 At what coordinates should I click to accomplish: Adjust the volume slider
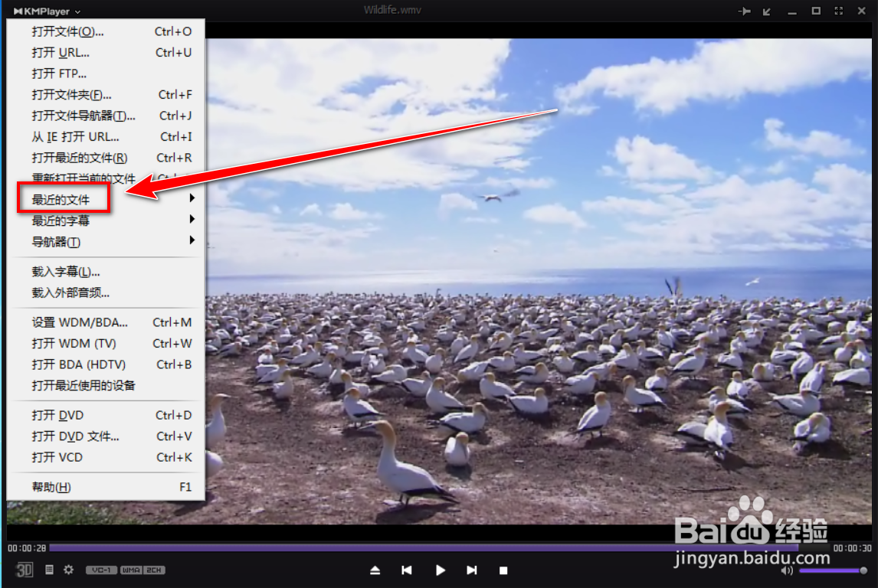point(833,570)
